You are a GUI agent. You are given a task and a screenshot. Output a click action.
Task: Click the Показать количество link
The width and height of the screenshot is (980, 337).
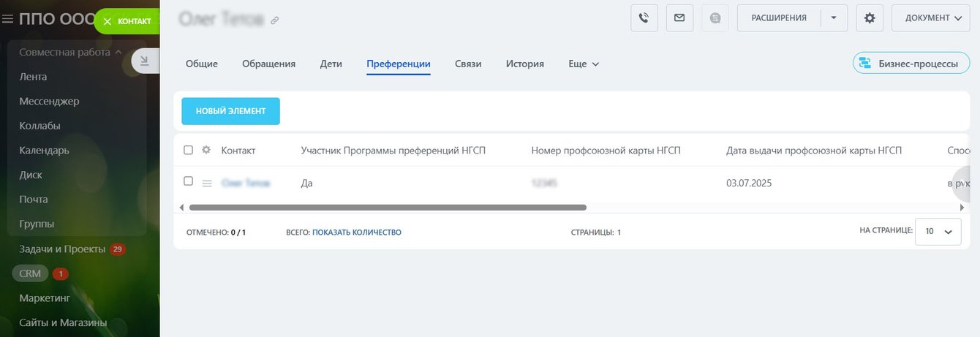click(x=357, y=232)
